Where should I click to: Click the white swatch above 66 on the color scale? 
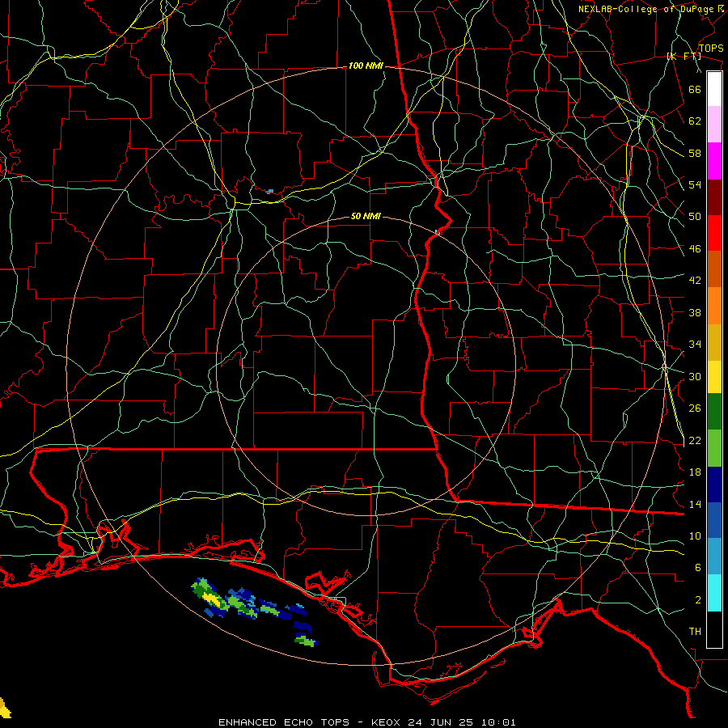pos(714,89)
